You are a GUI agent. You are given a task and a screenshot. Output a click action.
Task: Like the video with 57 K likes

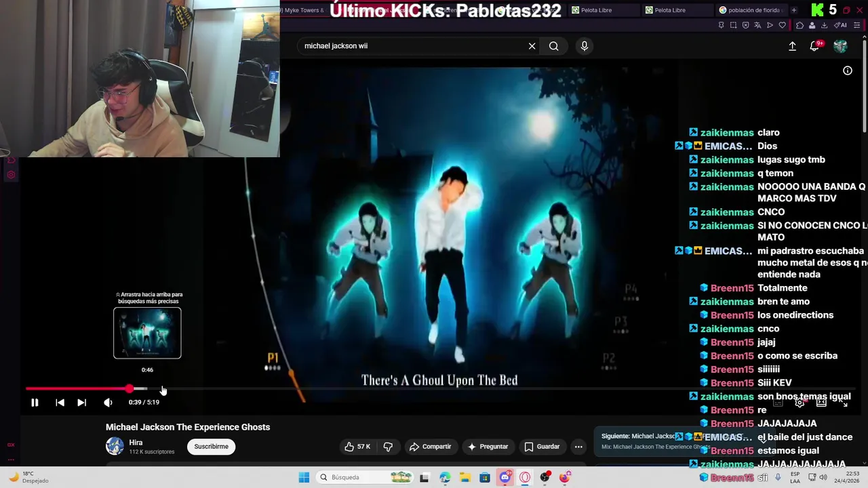(357, 447)
